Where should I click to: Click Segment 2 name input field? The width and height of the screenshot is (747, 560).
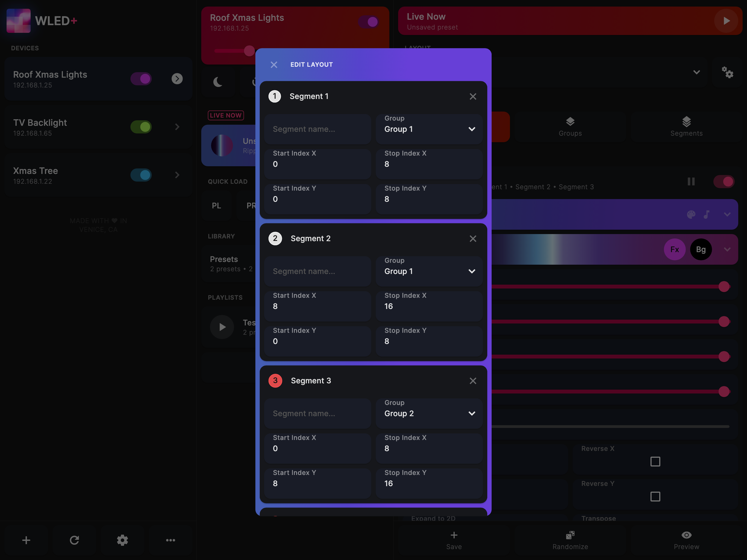pyautogui.click(x=317, y=271)
